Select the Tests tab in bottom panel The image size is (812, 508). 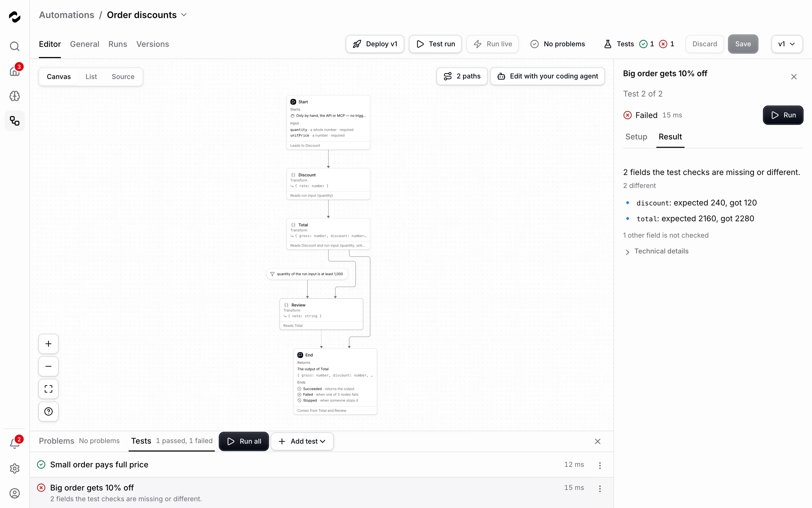[172, 441]
